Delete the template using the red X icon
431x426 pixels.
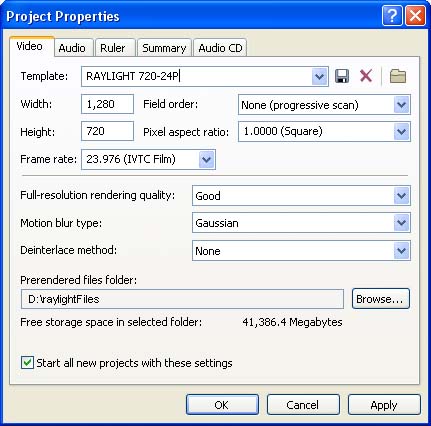click(366, 76)
